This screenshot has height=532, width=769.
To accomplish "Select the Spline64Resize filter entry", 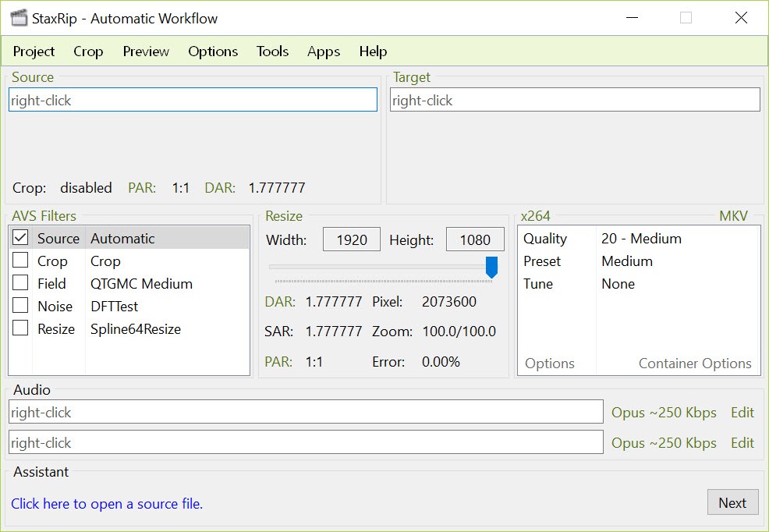I will [x=136, y=329].
